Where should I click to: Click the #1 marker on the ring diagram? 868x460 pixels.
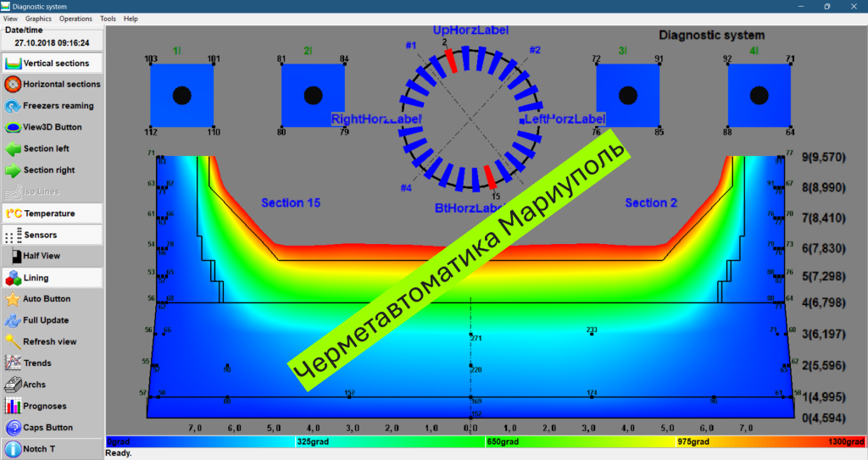[x=411, y=46]
